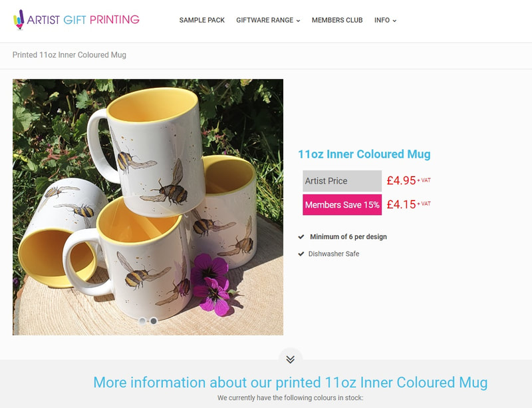
Task: Click the bee mug product photo
Action: (148, 207)
